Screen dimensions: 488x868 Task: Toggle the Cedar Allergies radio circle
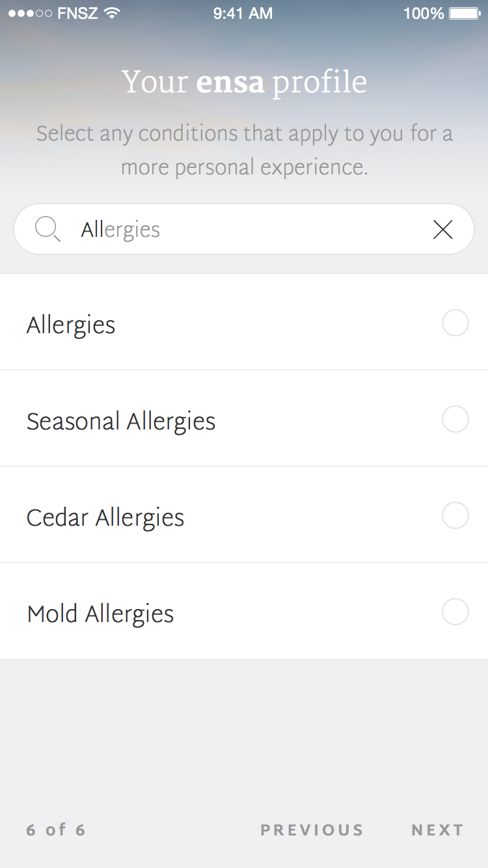pos(455,516)
